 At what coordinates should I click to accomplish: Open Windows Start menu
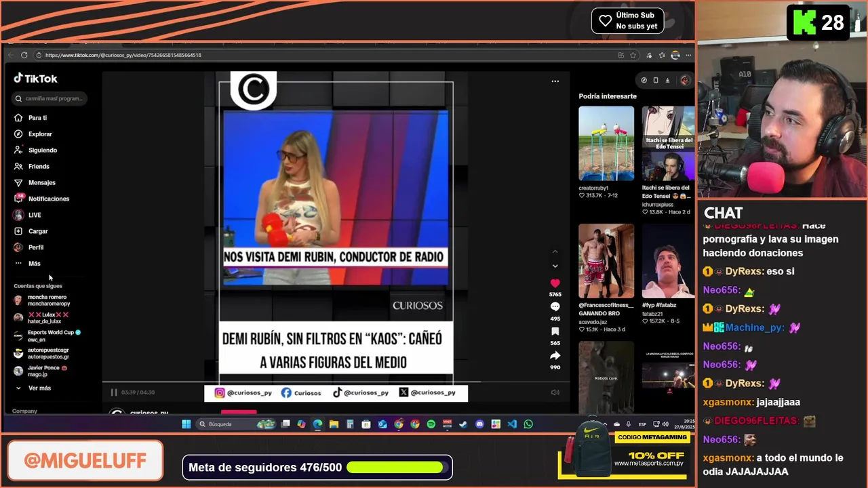(x=186, y=424)
